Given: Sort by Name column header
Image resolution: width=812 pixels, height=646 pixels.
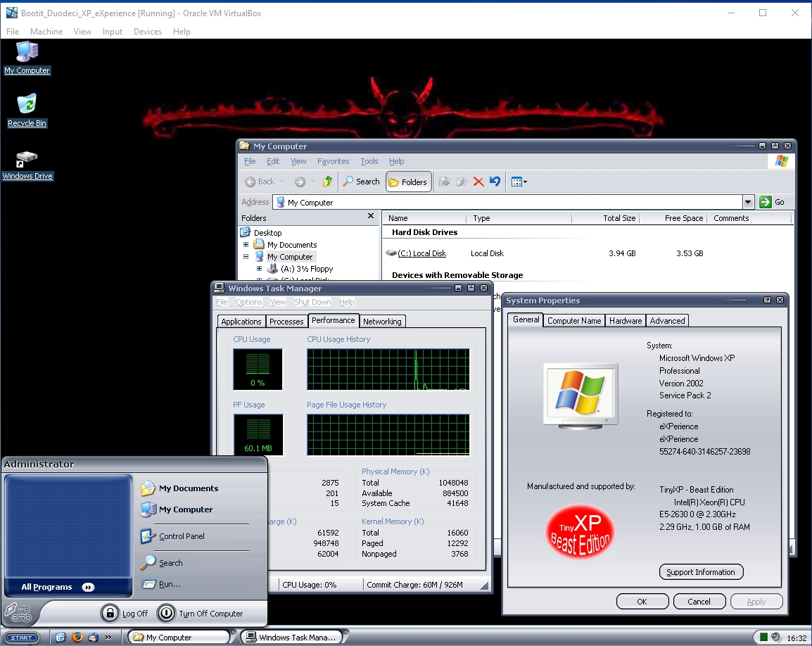Looking at the screenshot, I should click(424, 218).
